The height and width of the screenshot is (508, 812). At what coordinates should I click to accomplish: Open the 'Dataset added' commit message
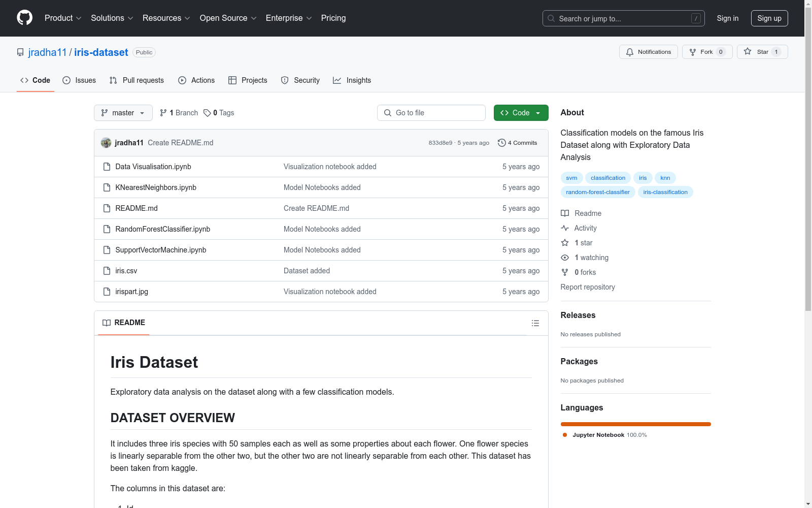(307, 271)
